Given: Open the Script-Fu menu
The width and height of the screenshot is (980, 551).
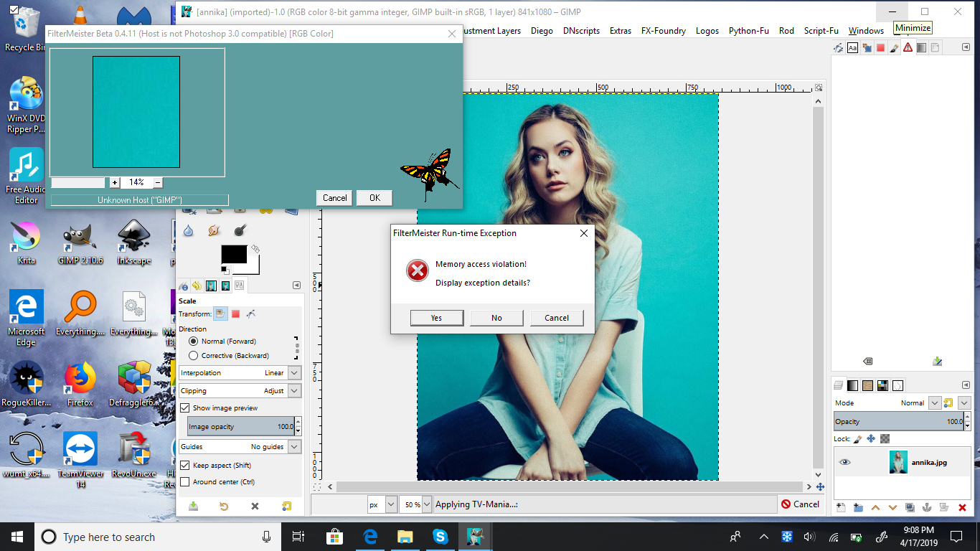Looking at the screenshot, I should (x=821, y=31).
